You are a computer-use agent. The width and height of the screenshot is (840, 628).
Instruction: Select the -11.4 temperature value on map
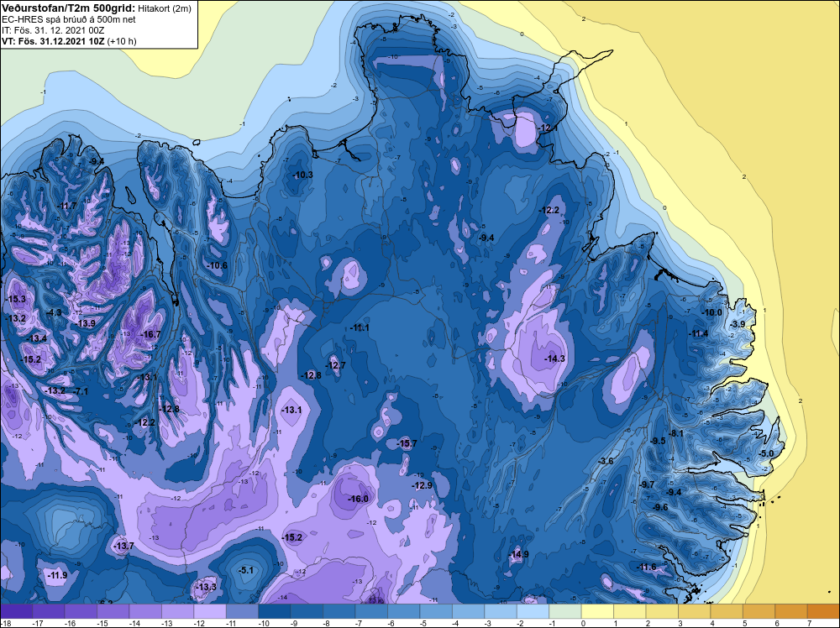pos(698,333)
